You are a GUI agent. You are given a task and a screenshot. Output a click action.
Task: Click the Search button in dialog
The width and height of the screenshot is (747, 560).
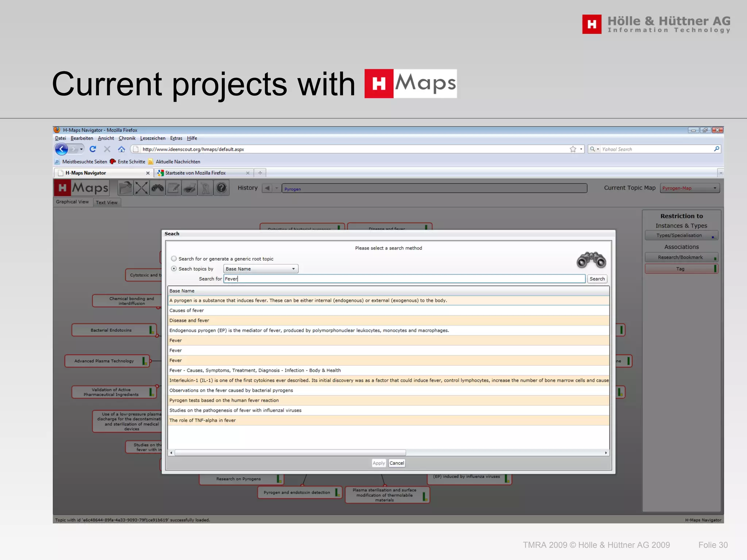click(597, 279)
